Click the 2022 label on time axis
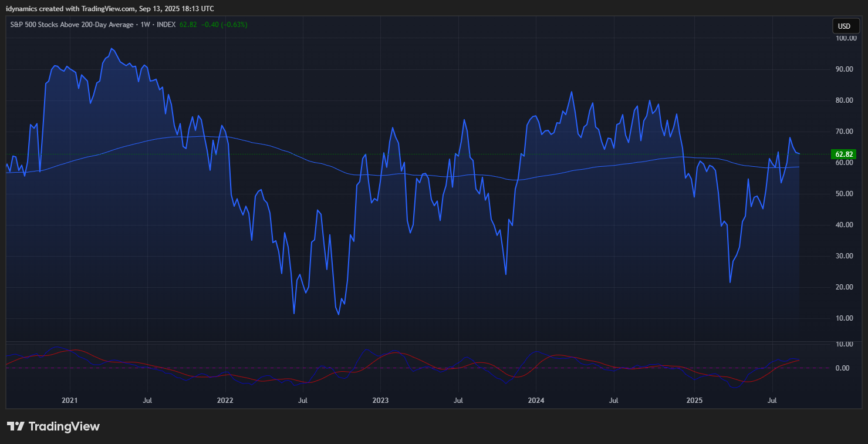This screenshot has height=444, width=868. coord(225,400)
